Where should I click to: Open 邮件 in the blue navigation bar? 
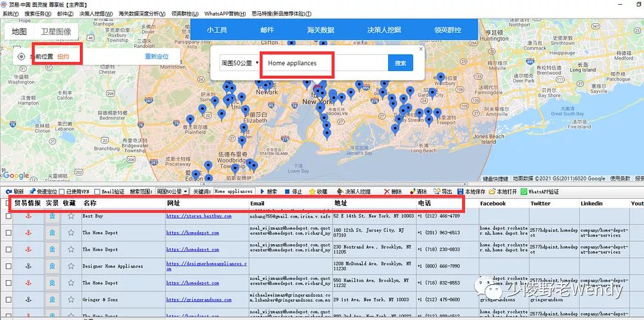tap(267, 30)
